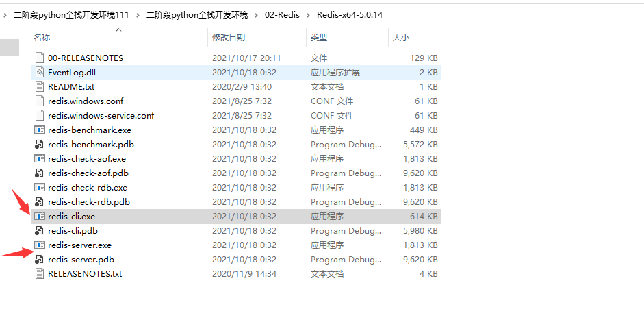
Task: Expand the chevron before 02-Redis
Action: click(x=256, y=15)
